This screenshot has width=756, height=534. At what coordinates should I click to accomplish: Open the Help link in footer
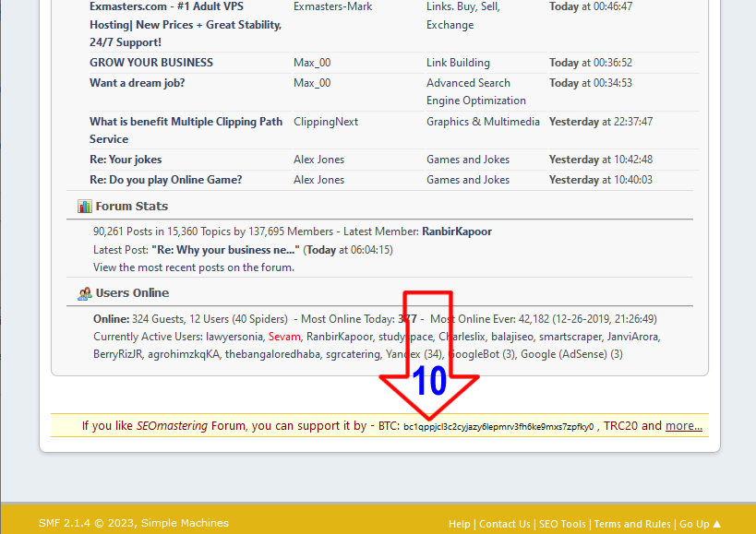pyautogui.click(x=459, y=524)
